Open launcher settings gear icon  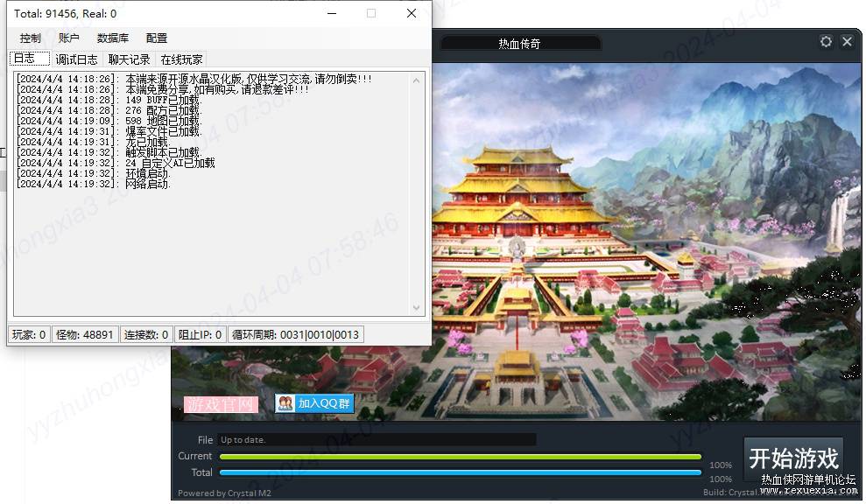point(826,41)
